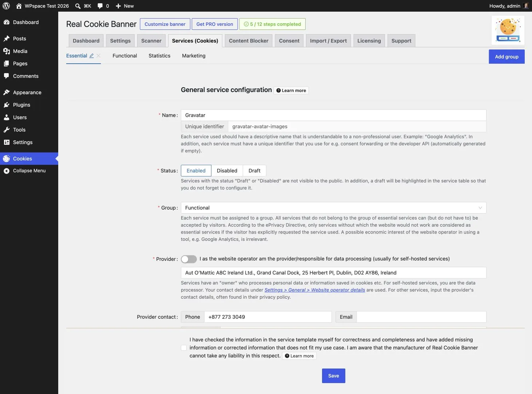This screenshot has width=532, height=394.
Task: Open Website operator details settings link
Action: 315,290
